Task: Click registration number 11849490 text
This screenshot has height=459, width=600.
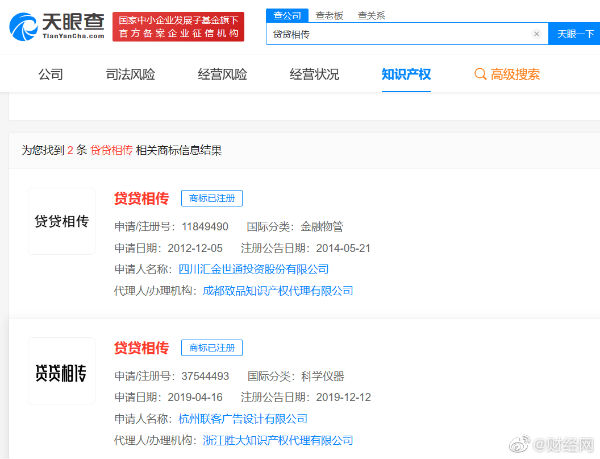Action: pyautogui.click(x=205, y=226)
